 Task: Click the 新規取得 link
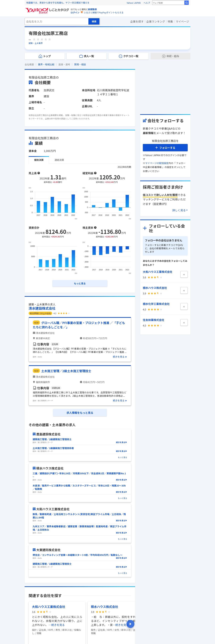[92, 9]
